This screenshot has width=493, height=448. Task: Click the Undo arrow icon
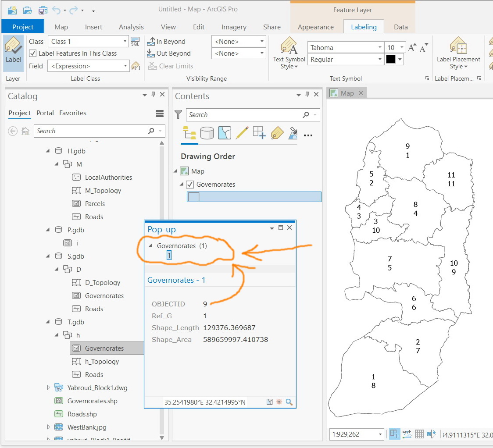pyautogui.click(x=56, y=11)
